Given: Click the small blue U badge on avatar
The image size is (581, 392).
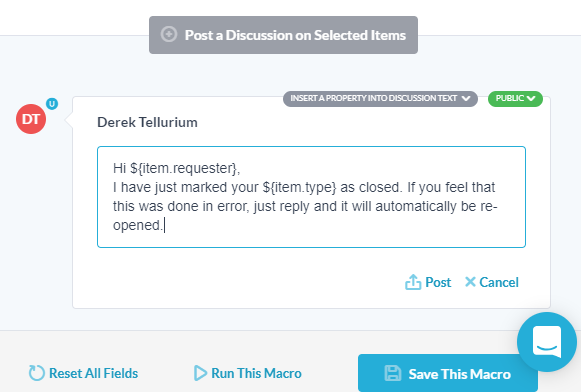Looking at the screenshot, I should 52,104.
